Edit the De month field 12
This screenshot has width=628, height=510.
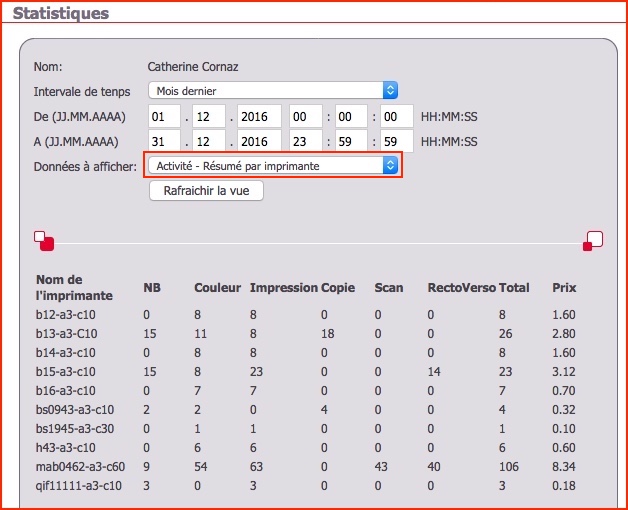coord(209,117)
